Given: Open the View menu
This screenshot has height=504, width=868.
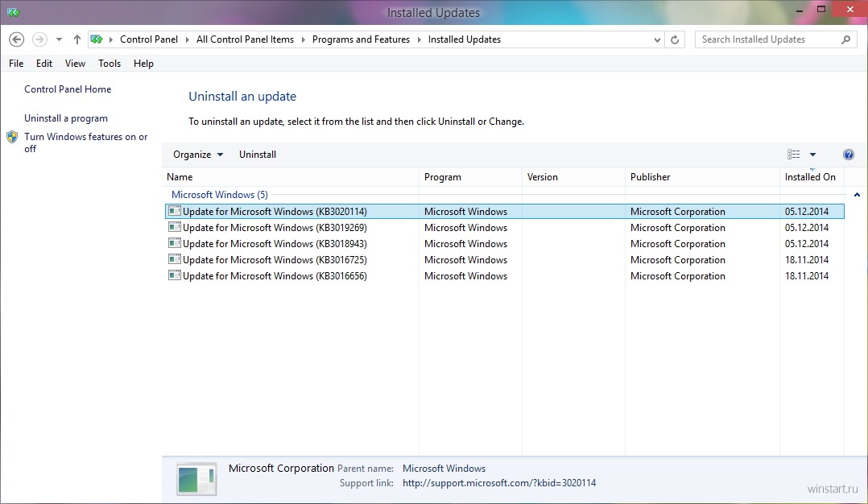Looking at the screenshot, I should point(76,64).
